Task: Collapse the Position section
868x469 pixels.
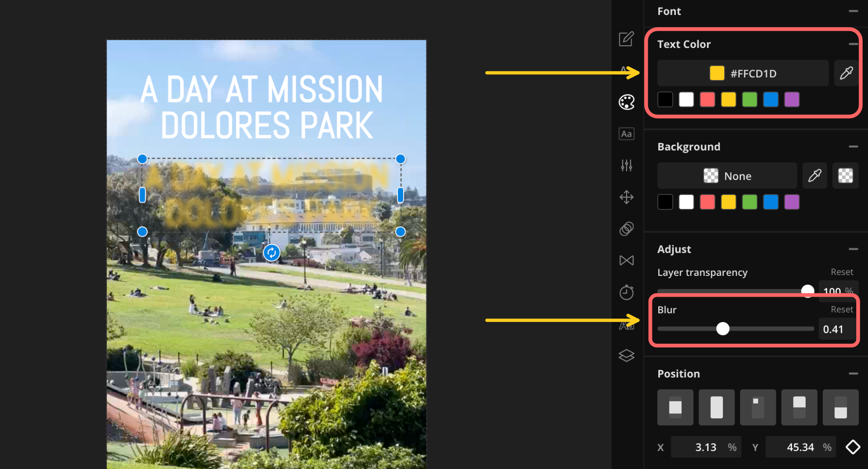Action: click(x=854, y=374)
